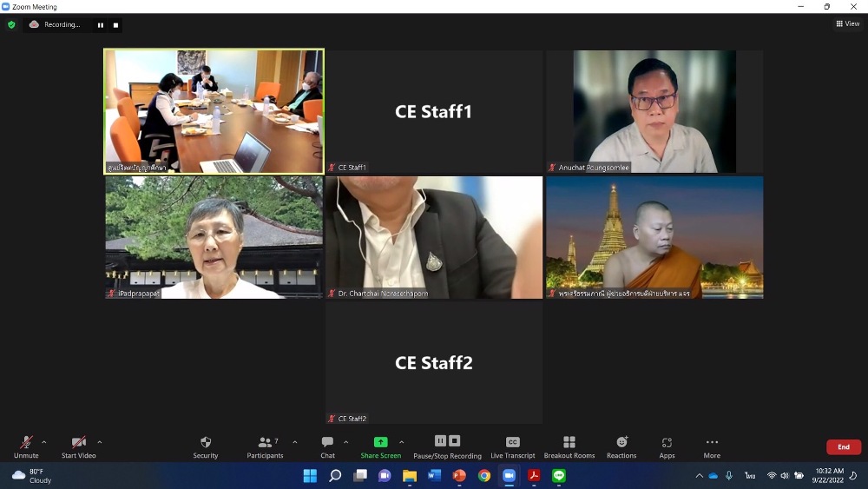Pause the recording from the top indicator
868x489 pixels.
pyautogui.click(x=100, y=25)
